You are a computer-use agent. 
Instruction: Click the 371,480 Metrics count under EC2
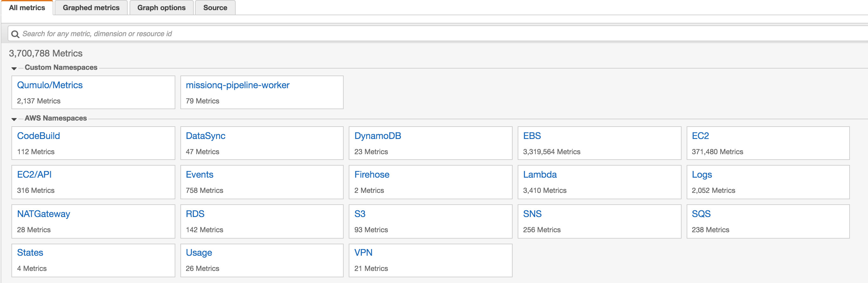717,152
